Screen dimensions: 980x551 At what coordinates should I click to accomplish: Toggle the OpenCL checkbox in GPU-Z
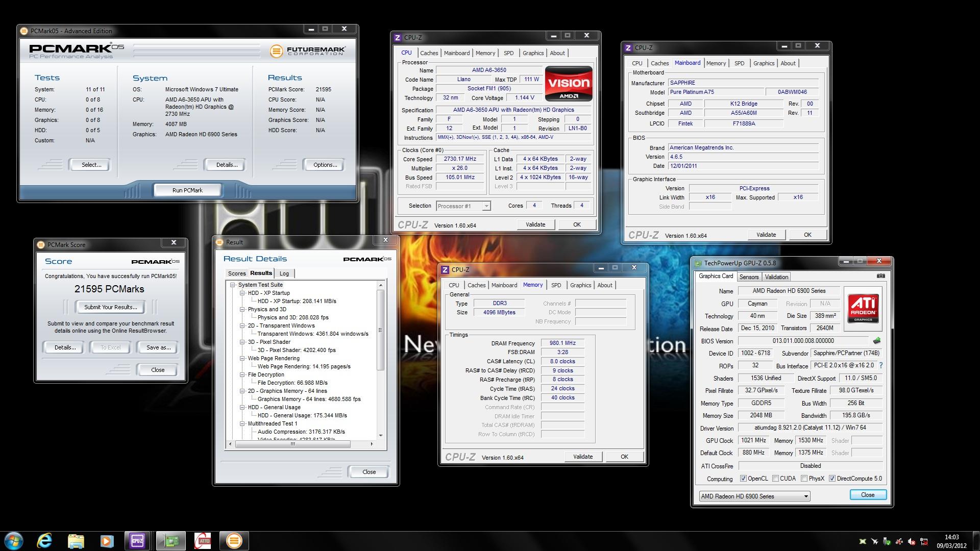(x=743, y=478)
